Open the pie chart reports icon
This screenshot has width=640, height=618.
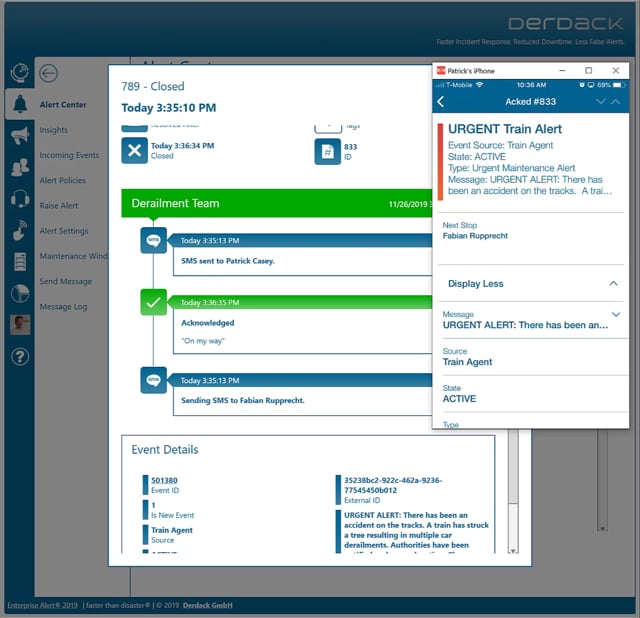20,293
